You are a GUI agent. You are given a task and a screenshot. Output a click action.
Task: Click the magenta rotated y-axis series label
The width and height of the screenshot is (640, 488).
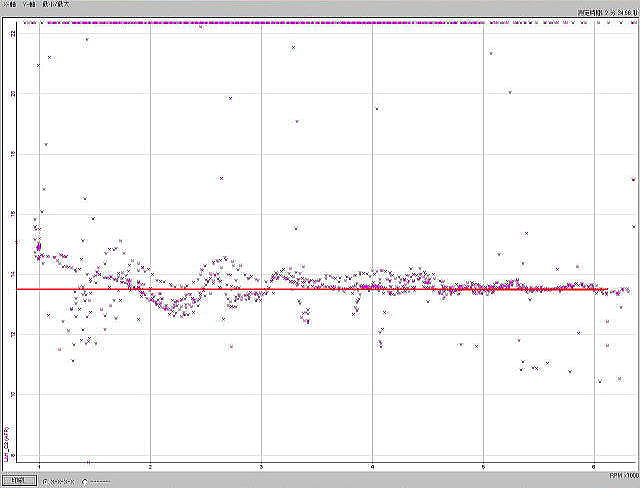click(6, 444)
